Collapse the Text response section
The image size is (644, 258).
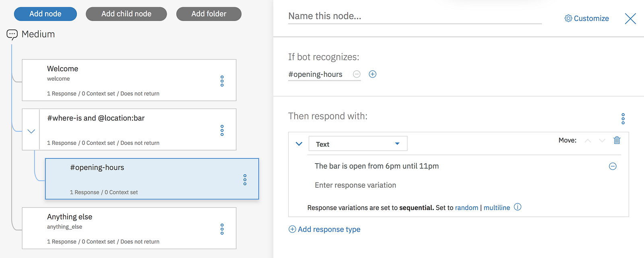(299, 144)
